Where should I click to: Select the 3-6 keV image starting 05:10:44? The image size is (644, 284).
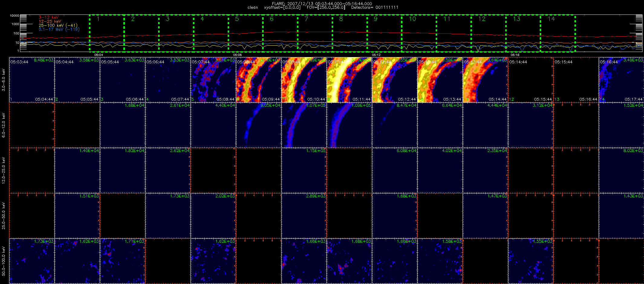pyautogui.click(x=349, y=80)
